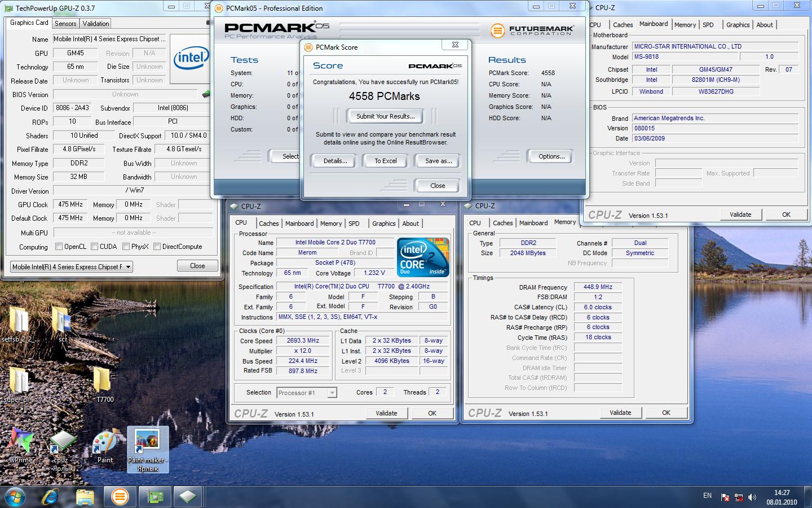Screen dimensions: 812x508
Task: Click the Model MS-9818 field
Action: (x=685, y=56)
